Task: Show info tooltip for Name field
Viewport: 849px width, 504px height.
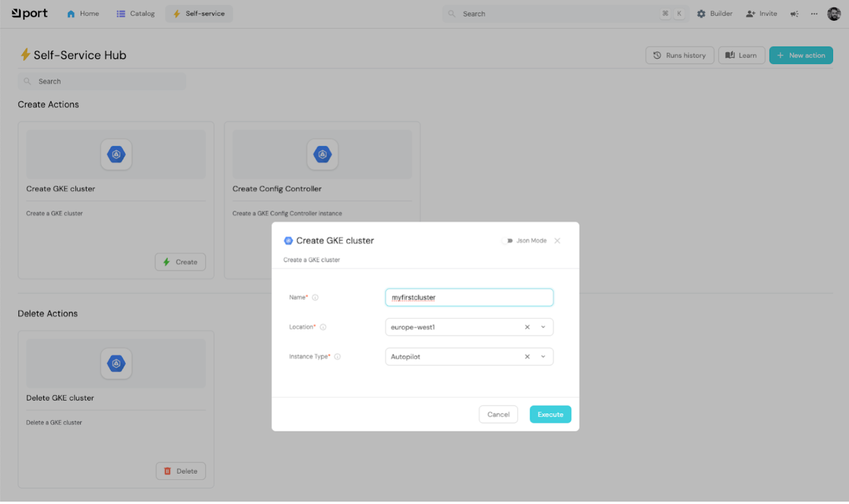Action: [315, 297]
